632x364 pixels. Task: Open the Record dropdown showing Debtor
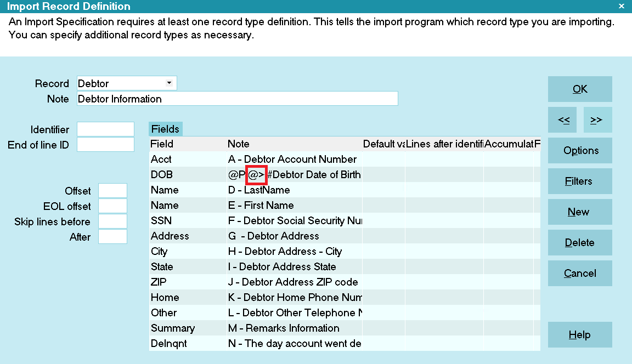click(127, 83)
